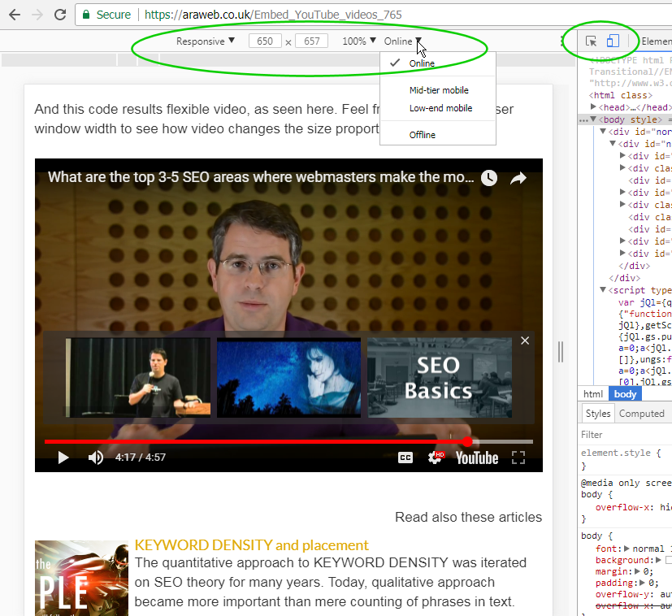Open the Responsive device dropdown
Image resolution: width=672 pixels, height=616 pixels.
(206, 41)
